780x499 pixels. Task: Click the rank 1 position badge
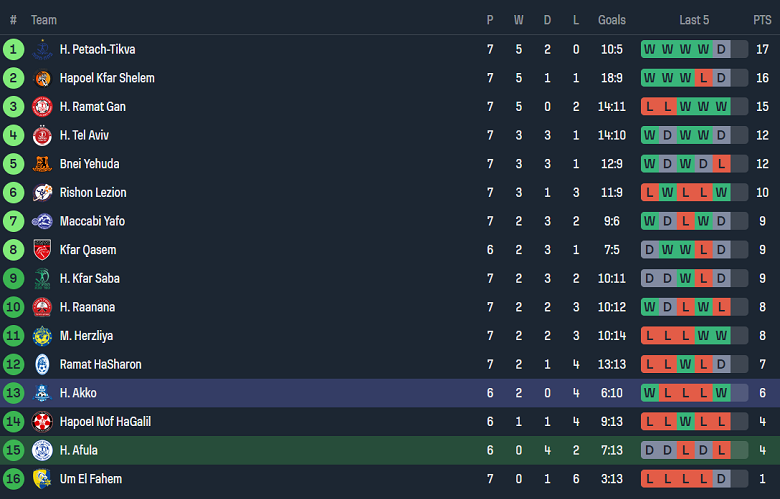coord(13,49)
